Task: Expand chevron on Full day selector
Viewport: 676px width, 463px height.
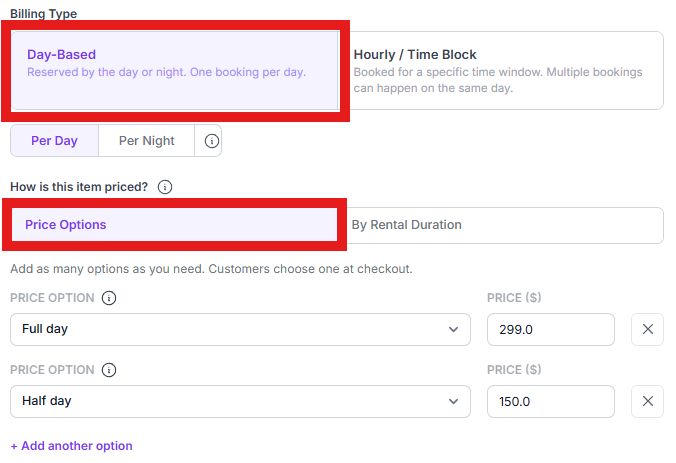Action: pos(453,329)
